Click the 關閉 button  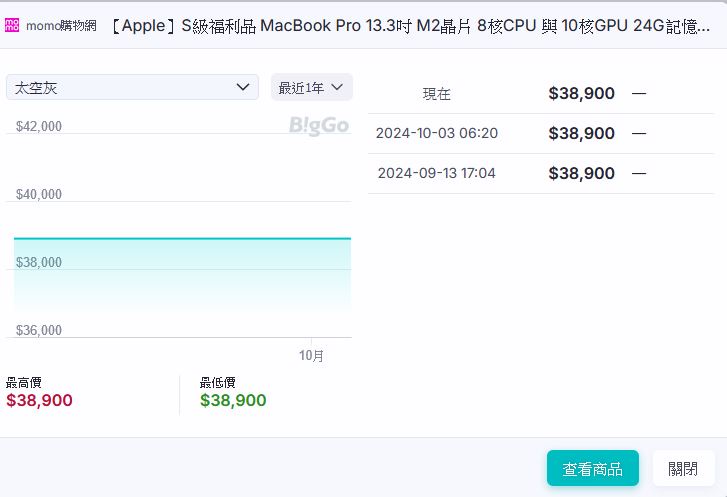tap(683, 468)
